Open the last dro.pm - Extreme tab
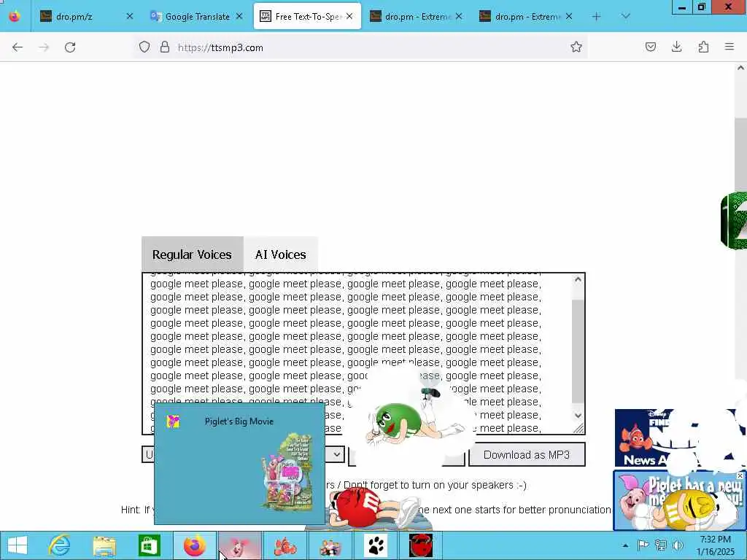 pos(527,17)
